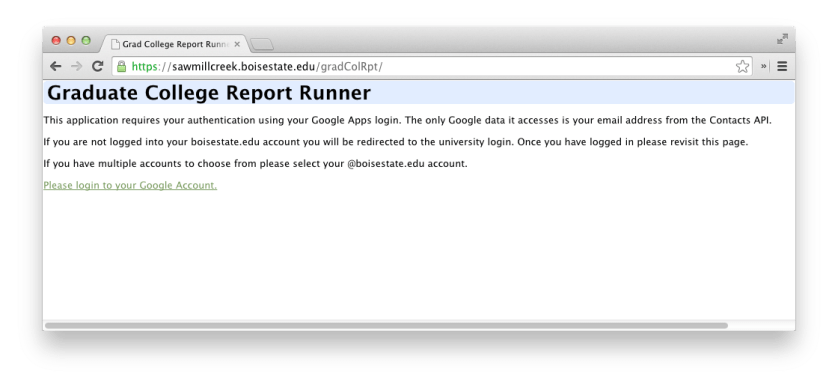Viewport: 838px width, 390px height.
Task: Click the sentence about selecting your @boisestate.edu account
Action: (255, 164)
